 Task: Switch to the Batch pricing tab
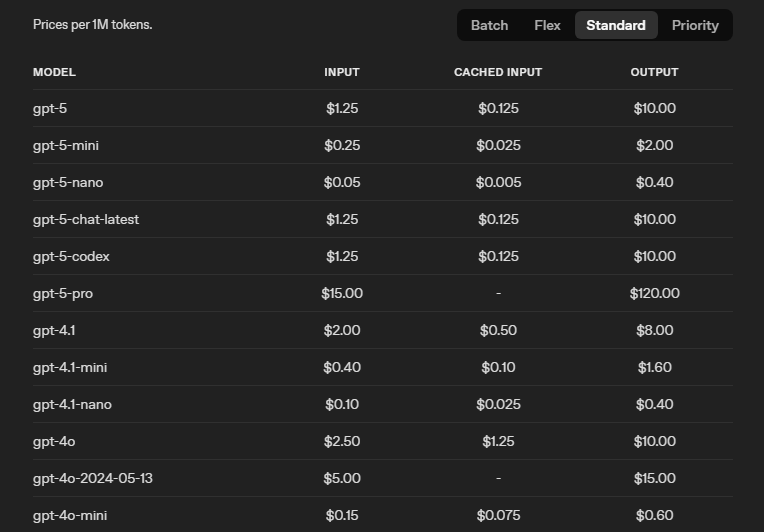[x=489, y=25]
